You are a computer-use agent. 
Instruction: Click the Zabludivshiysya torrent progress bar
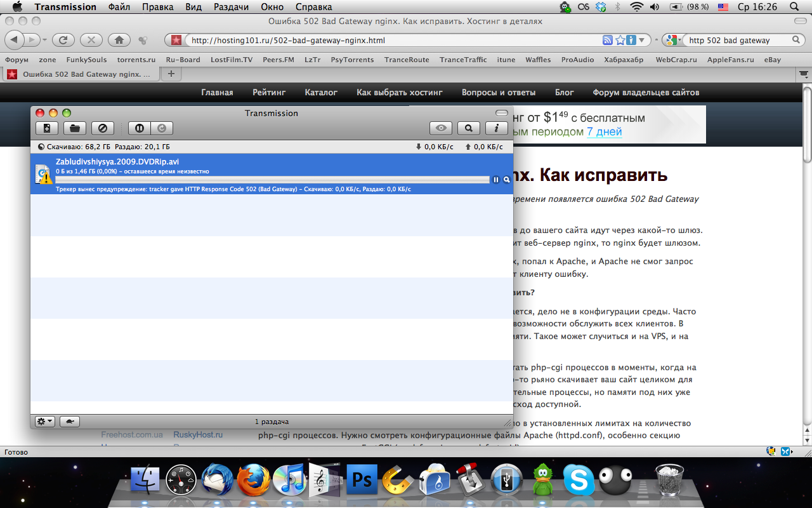(272, 180)
